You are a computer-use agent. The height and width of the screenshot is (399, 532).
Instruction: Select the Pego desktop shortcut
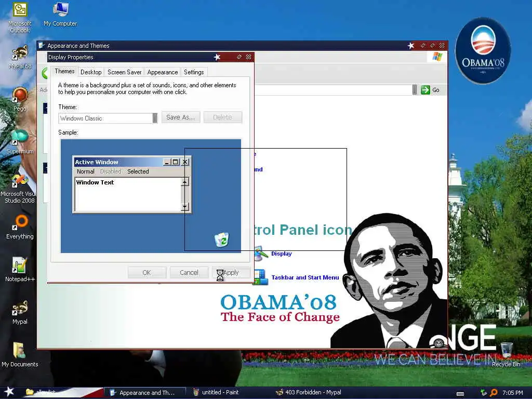click(x=20, y=99)
